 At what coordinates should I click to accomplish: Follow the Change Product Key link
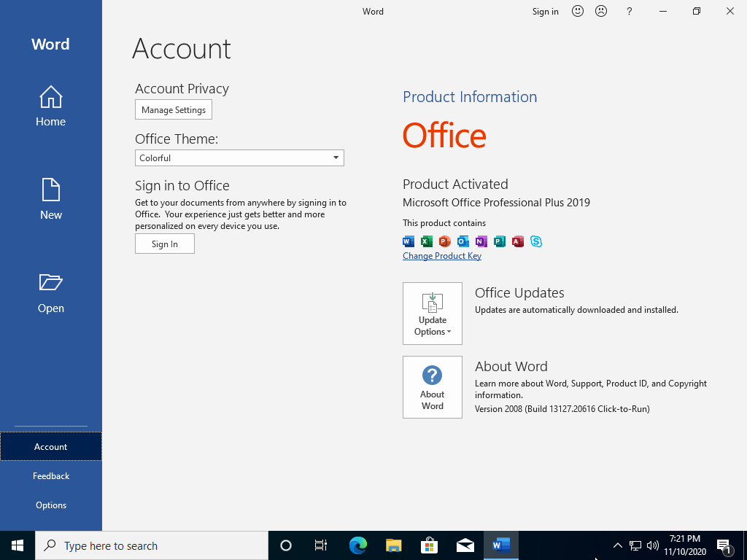click(x=442, y=256)
